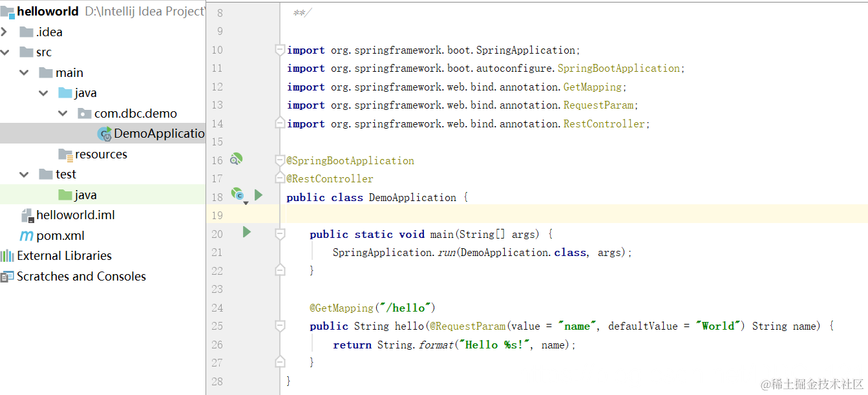Click the blue java sources folder icon under main

tap(65, 92)
